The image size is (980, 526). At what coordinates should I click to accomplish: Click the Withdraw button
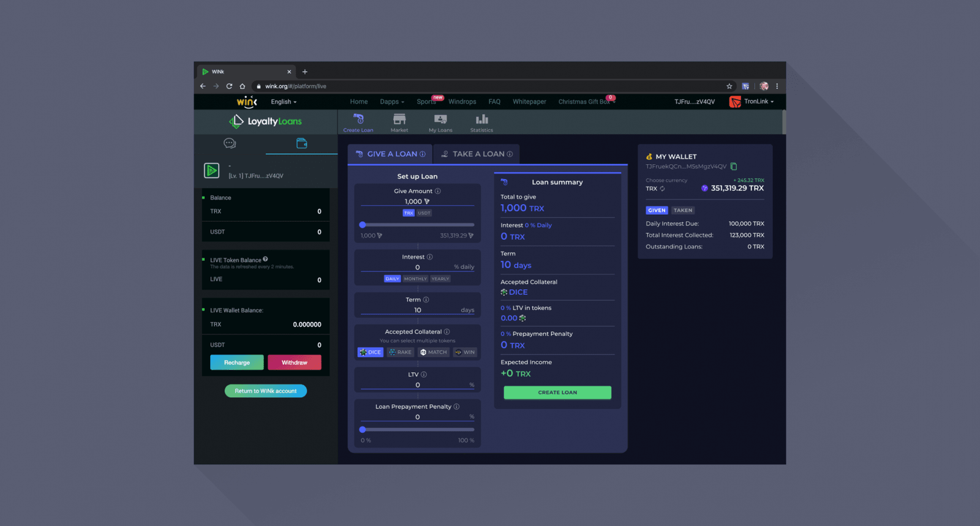pos(295,363)
